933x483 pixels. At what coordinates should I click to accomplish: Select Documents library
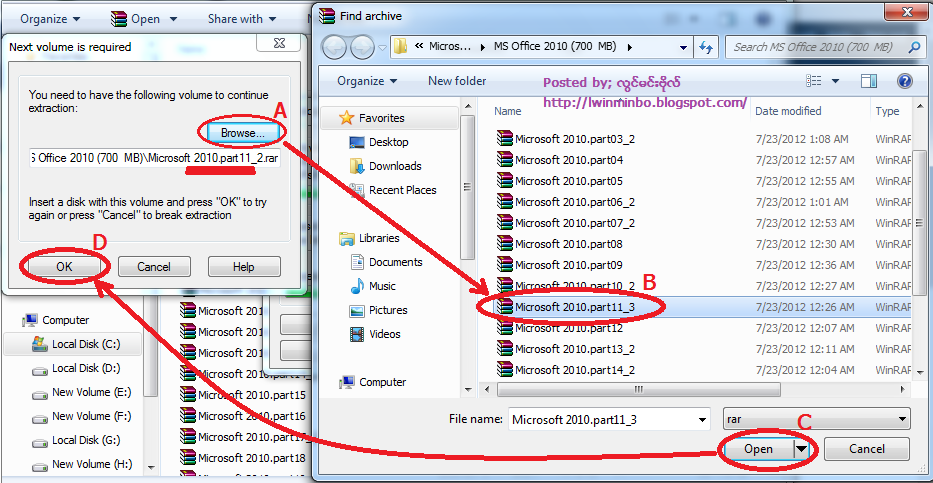[396, 262]
